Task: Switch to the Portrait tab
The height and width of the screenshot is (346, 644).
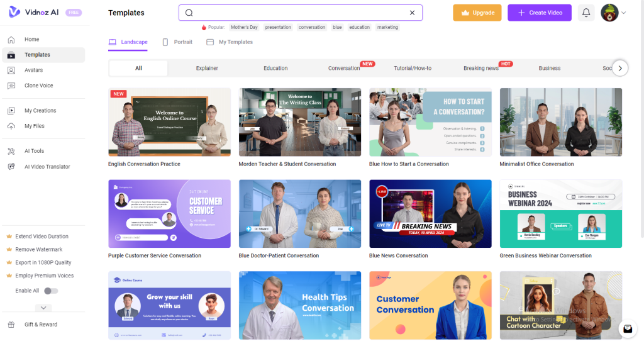Action: (x=177, y=42)
